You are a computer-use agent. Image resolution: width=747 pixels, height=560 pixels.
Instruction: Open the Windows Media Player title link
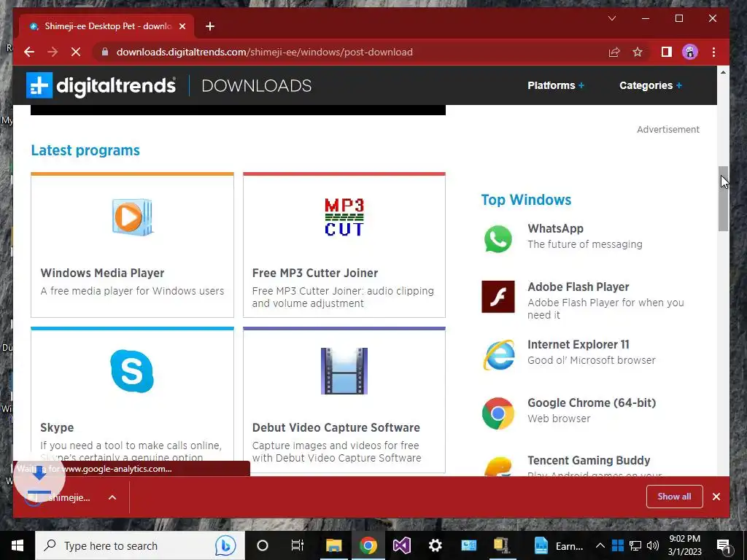click(x=102, y=273)
